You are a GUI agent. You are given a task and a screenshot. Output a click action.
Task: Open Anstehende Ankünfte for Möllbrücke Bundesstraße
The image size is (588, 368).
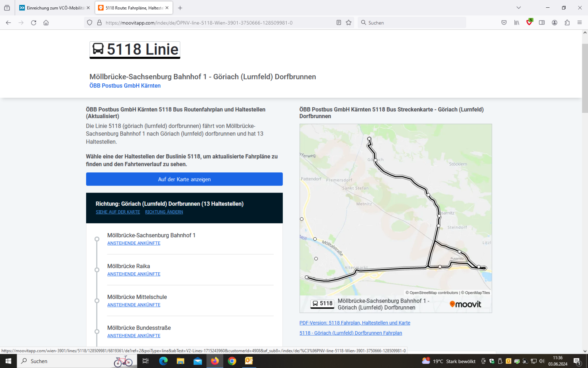click(134, 336)
